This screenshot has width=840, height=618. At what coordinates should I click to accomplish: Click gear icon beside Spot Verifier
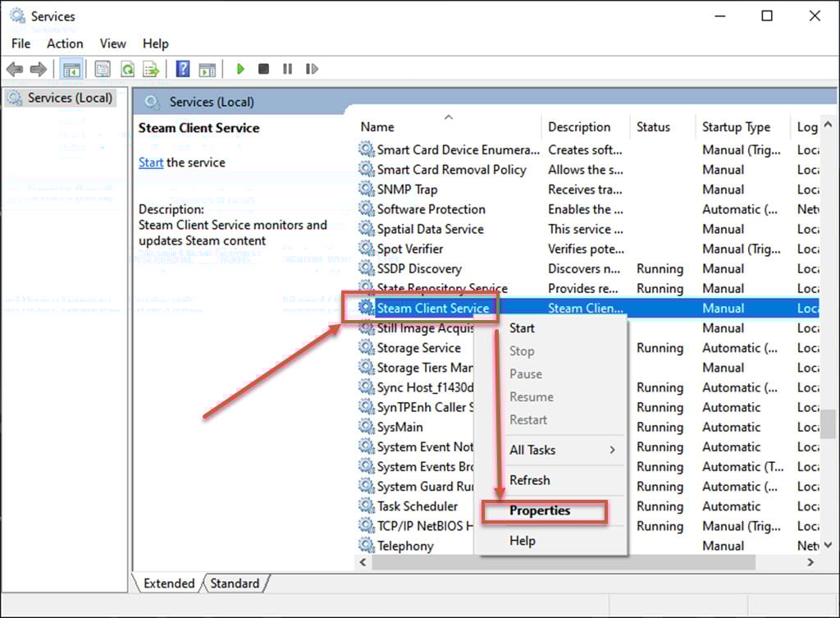click(x=367, y=249)
